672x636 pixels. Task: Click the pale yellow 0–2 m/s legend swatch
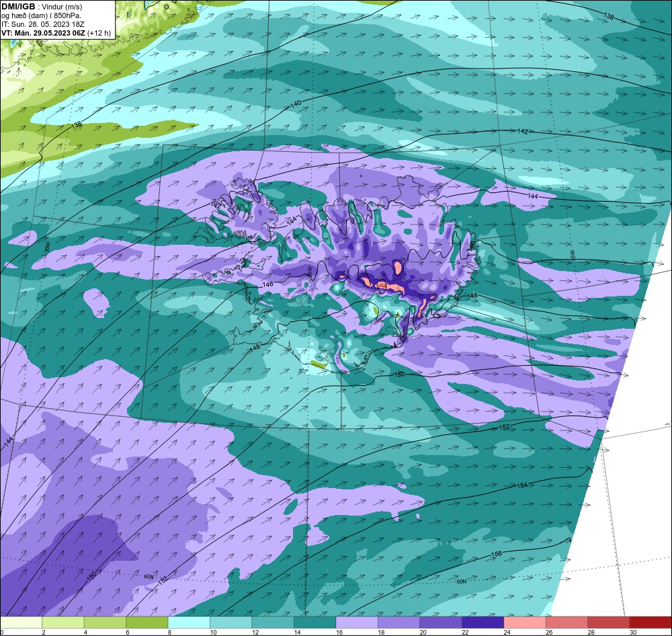(x=21, y=623)
